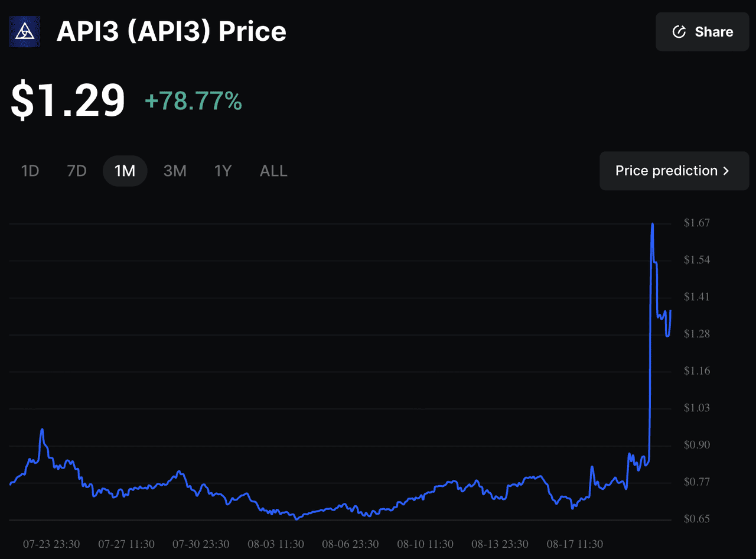The width and height of the screenshot is (756, 559).
Task: Switch to the 1M time range view
Action: [125, 171]
